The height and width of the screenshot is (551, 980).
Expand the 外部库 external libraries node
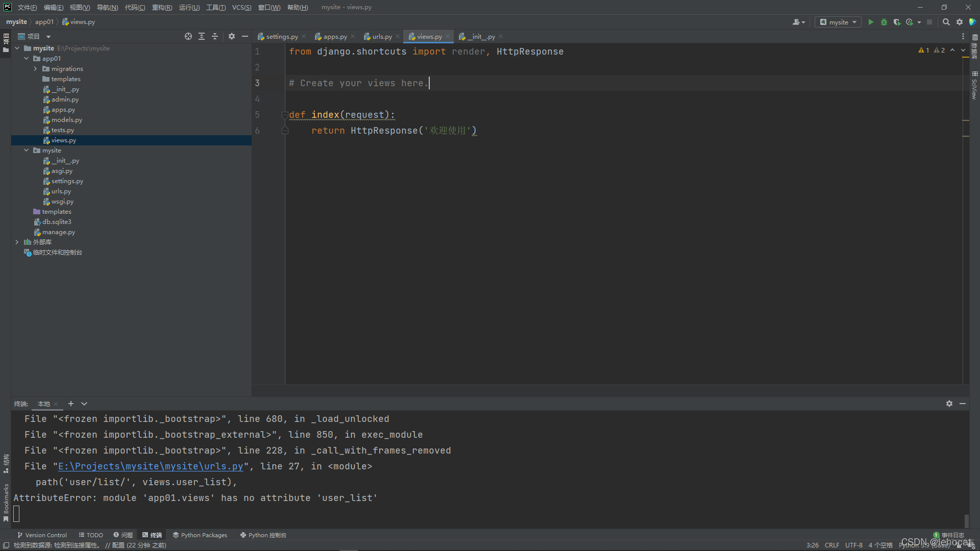(15, 241)
